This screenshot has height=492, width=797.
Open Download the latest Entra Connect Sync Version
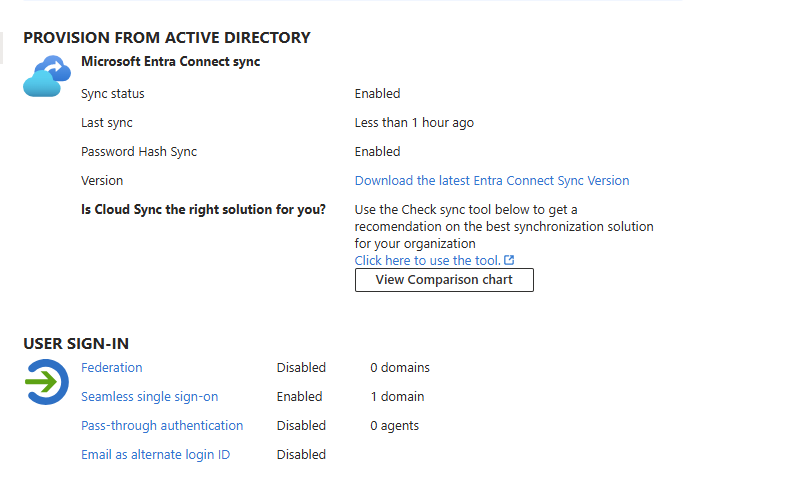tap(492, 180)
